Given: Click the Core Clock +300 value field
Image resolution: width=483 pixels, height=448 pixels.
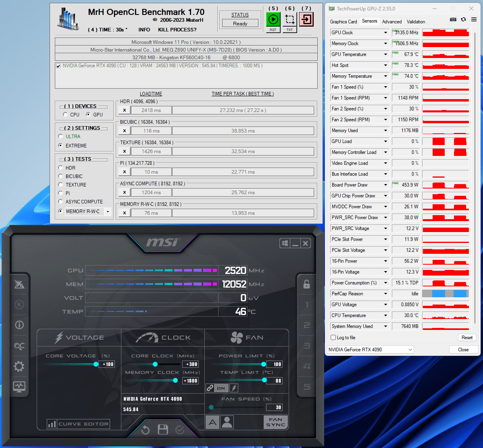Looking at the screenshot, I should [190, 364].
